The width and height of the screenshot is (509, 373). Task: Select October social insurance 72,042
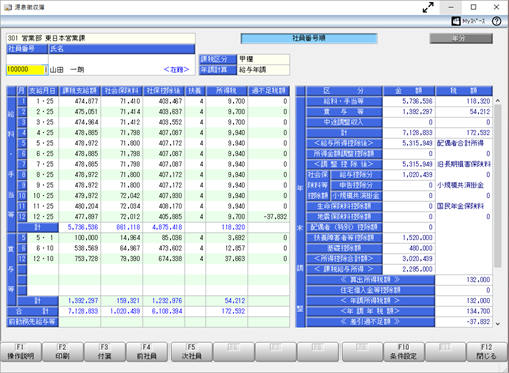(130, 196)
